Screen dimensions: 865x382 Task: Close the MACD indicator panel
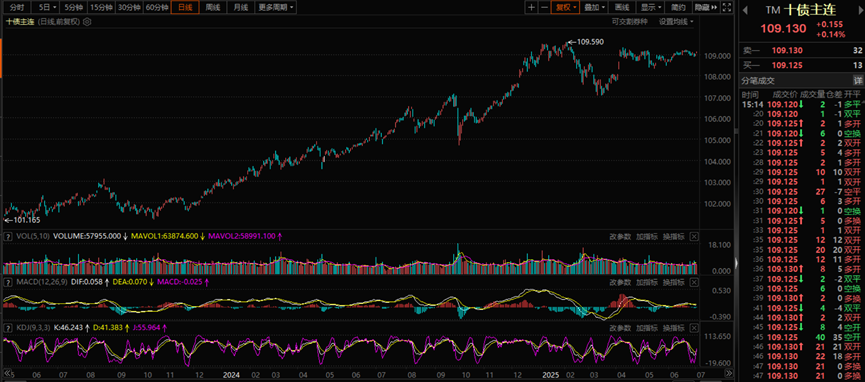coord(694,282)
